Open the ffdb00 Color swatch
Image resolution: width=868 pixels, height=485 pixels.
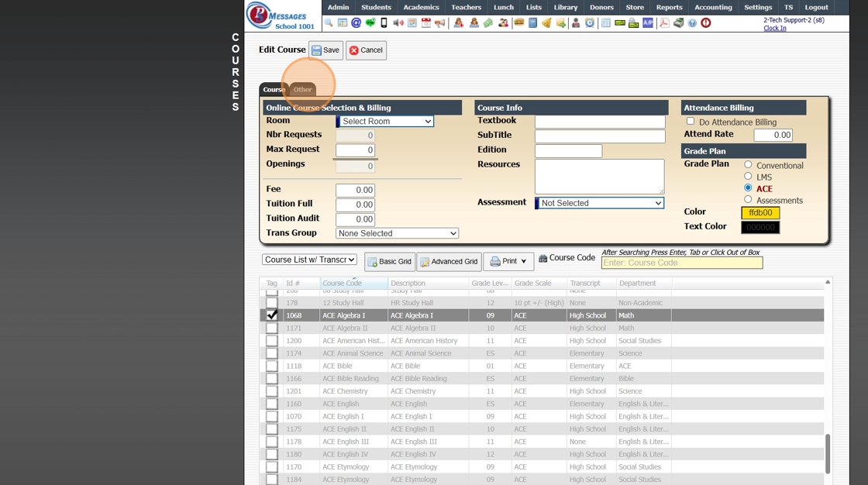[760, 212]
